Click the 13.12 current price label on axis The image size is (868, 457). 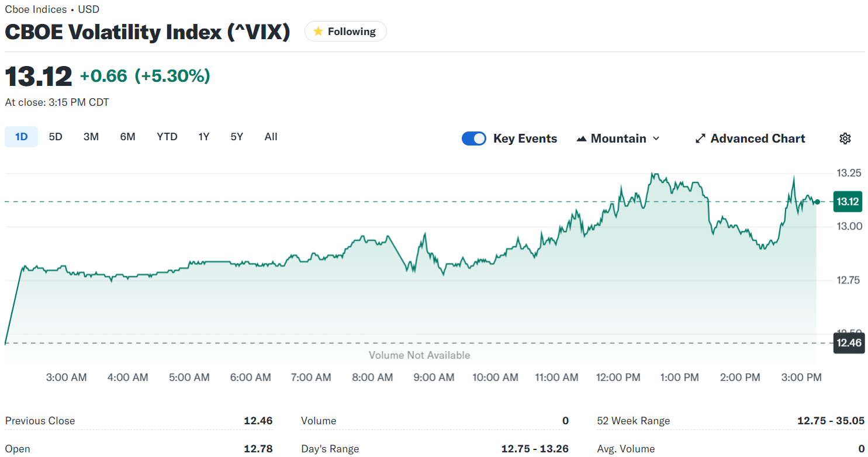[848, 202]
